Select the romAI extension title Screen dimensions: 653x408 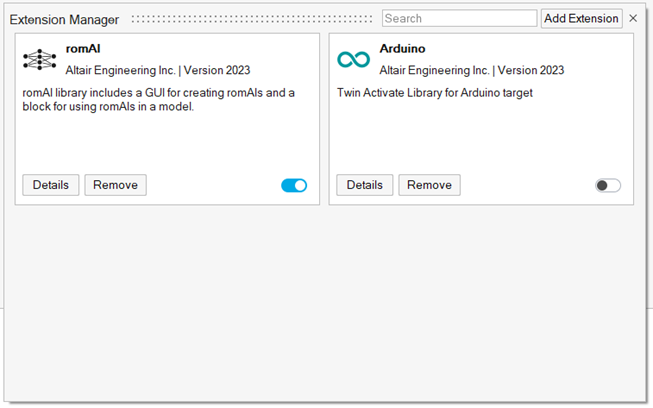pos(83,49)
